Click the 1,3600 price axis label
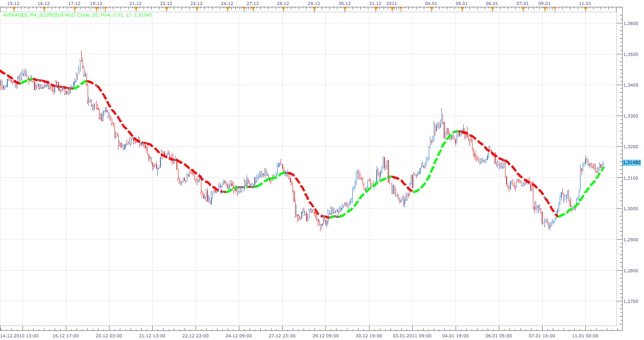The height and width of the screenshot is (340, 644). (x=631, y=23)
